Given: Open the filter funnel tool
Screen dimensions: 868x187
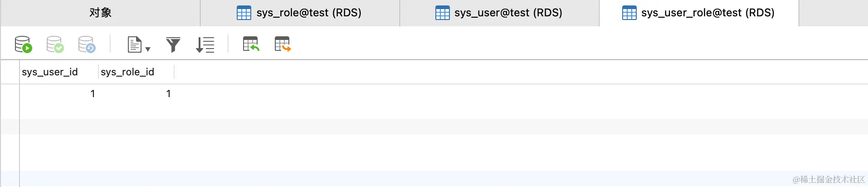Looking at the screenshot, I should coord(173,44).
